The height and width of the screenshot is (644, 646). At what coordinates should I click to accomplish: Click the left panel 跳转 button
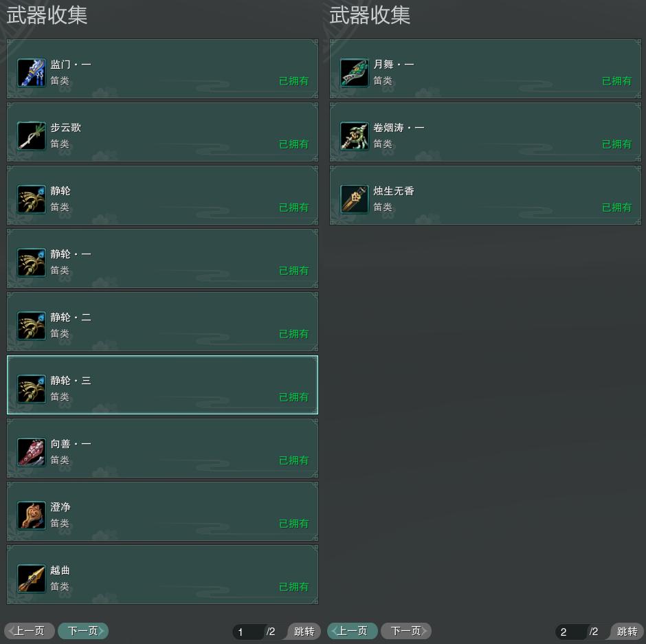[304, 631]
